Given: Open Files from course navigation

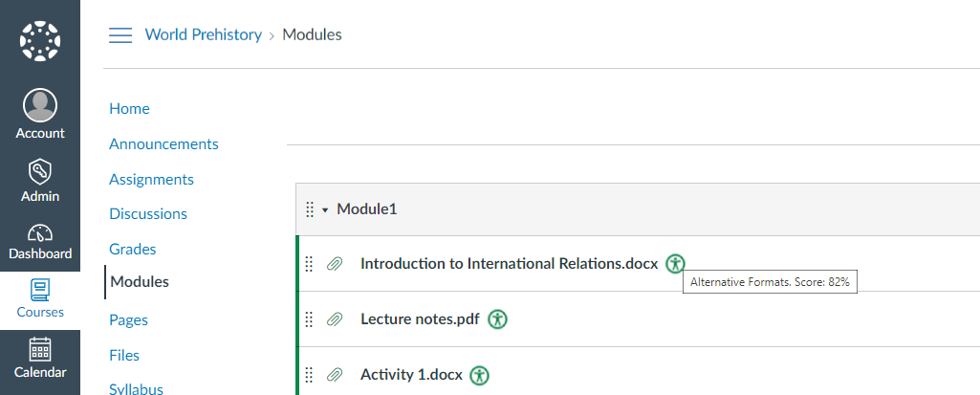Looking at the screenshot, I should tap(124, 355).
